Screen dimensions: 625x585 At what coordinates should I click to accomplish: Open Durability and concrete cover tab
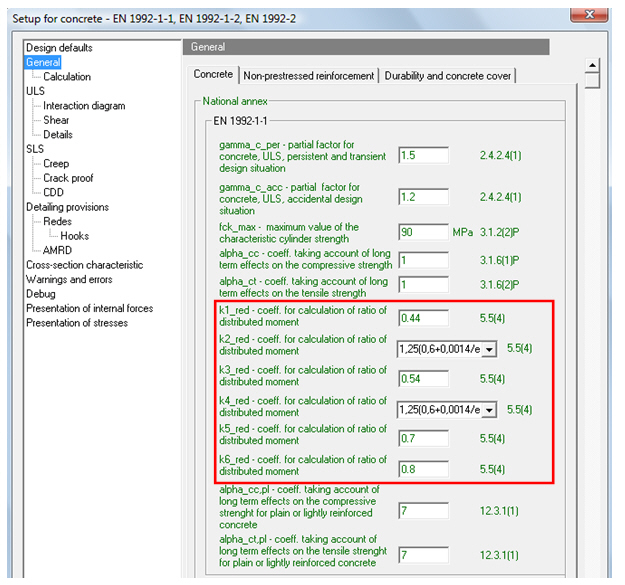(x=447, y=76)
